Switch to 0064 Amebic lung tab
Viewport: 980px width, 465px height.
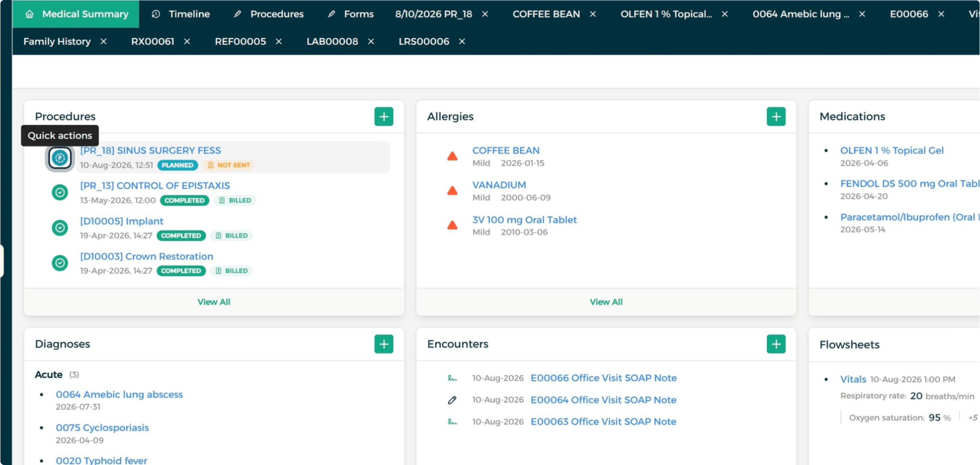[801, 14]
